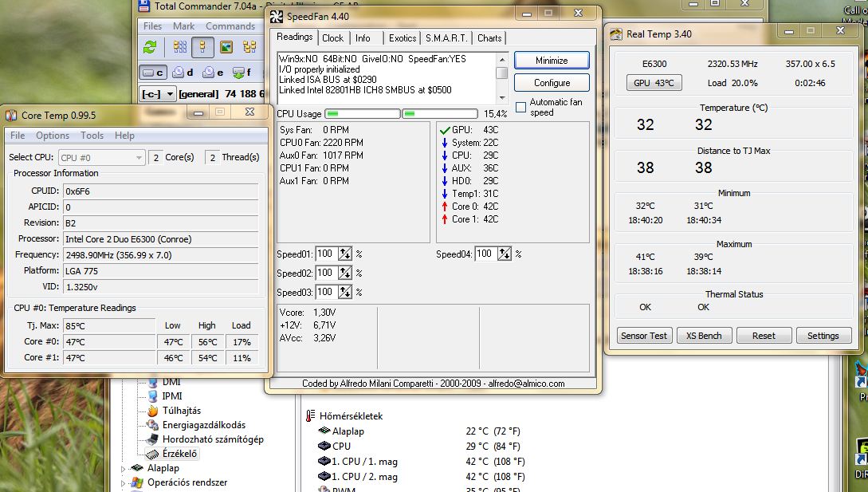Click the Speed01 value field

coord(327,254)
